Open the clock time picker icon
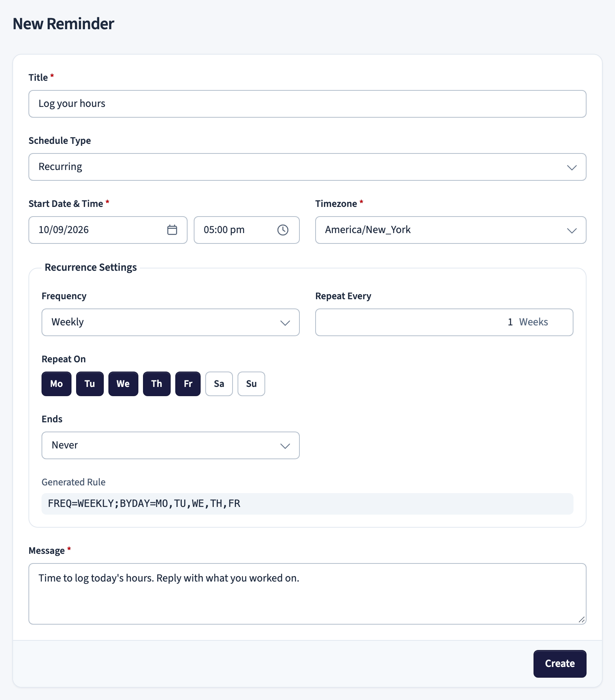 pyautogui.click(x=283, y=230)
